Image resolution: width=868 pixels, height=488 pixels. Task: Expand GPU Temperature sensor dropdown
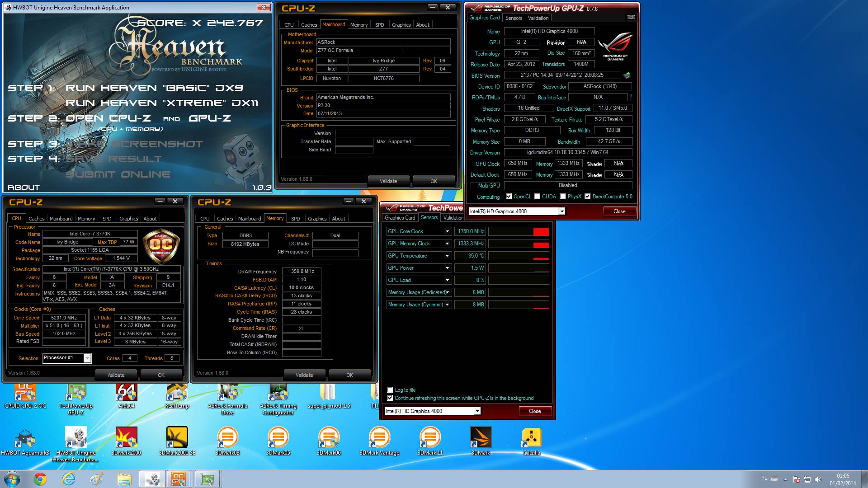pyautogui.click(x=447, y=256)
